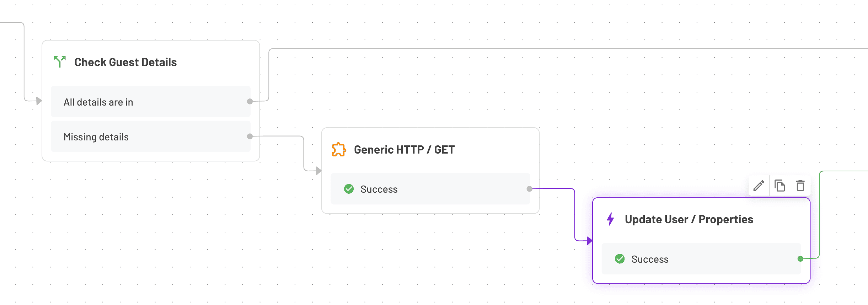868x305 pixels.
Task: Click the branch icon on Check Guest Details
Action: point(59,61)
